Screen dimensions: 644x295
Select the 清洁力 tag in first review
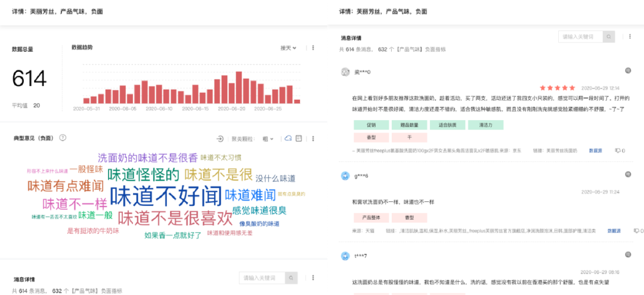coord(485,125)
